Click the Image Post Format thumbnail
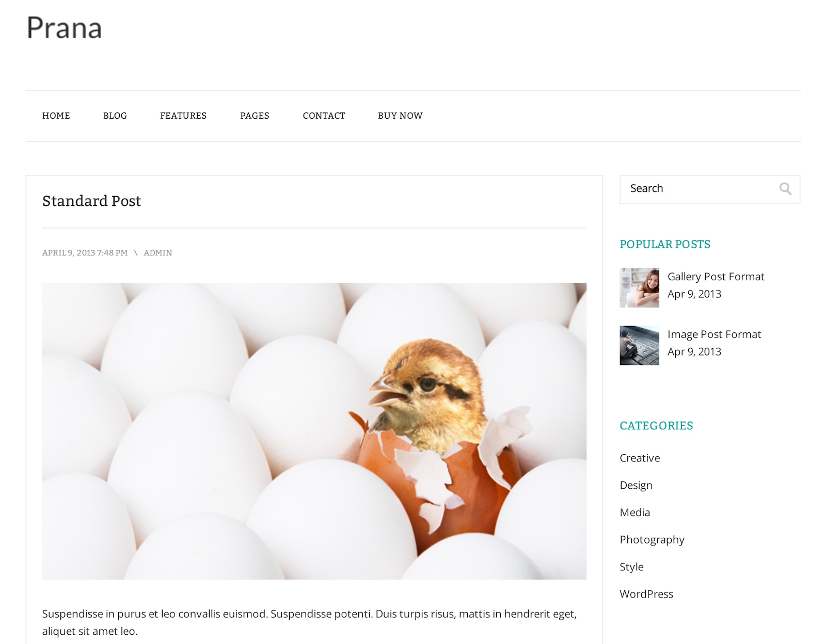 click(x=639, y=345)
